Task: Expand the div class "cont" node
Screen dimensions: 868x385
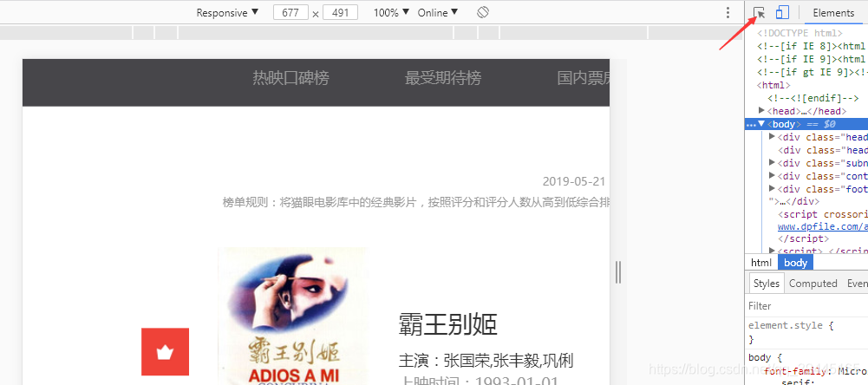Action: [773, 176]
